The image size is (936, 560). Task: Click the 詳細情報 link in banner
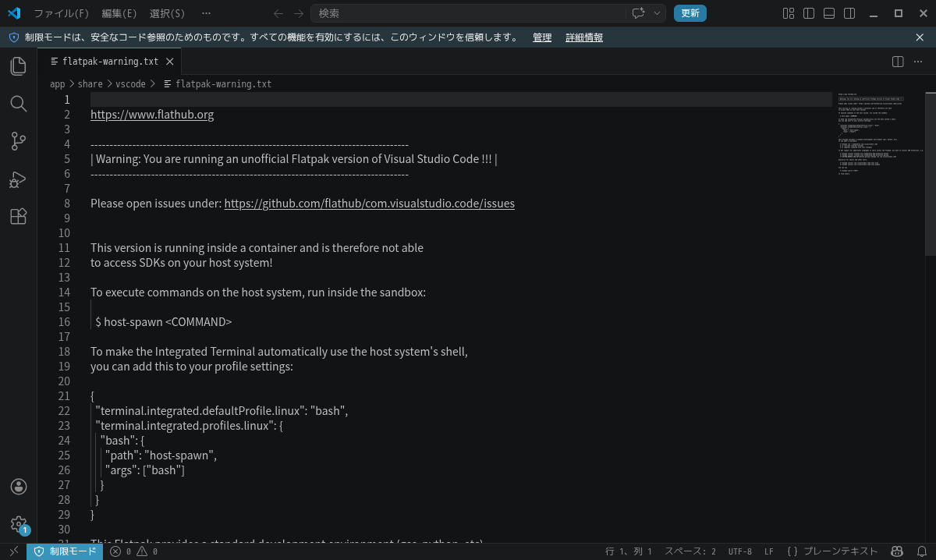[584, 37]
